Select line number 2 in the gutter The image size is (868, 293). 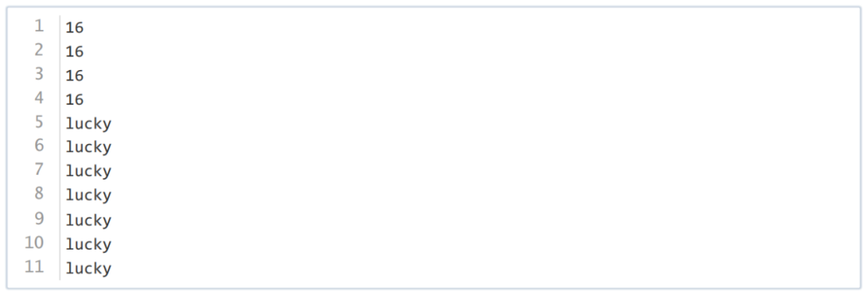39,51
